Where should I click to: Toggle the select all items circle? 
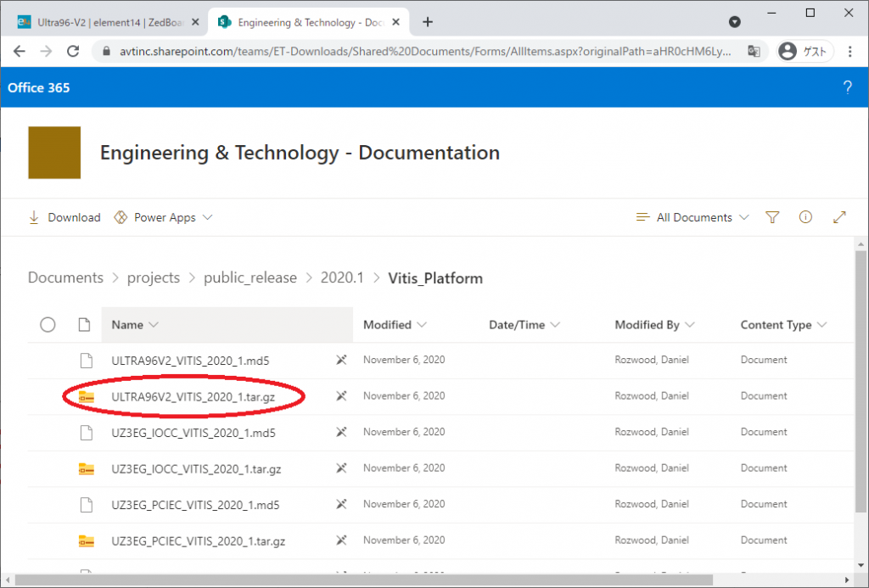pyautogui.click(x=48, y=325)
